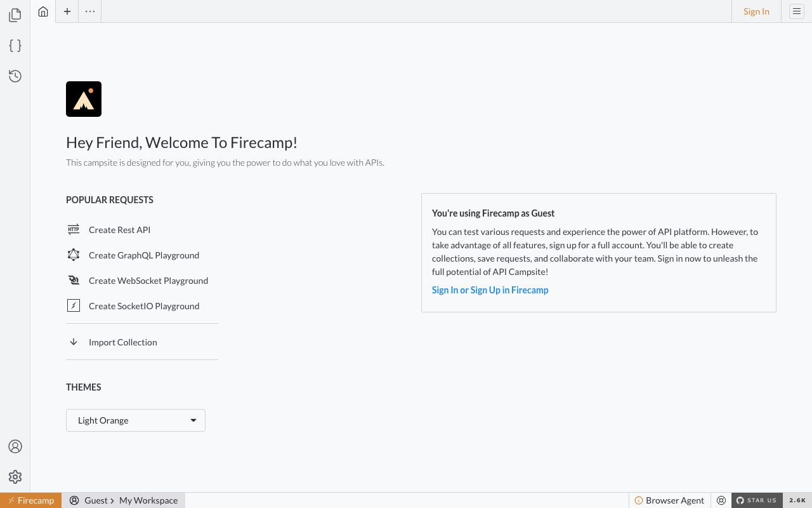Click the Firecamp tent logo
812x508 pixels.
pos(84,99)
